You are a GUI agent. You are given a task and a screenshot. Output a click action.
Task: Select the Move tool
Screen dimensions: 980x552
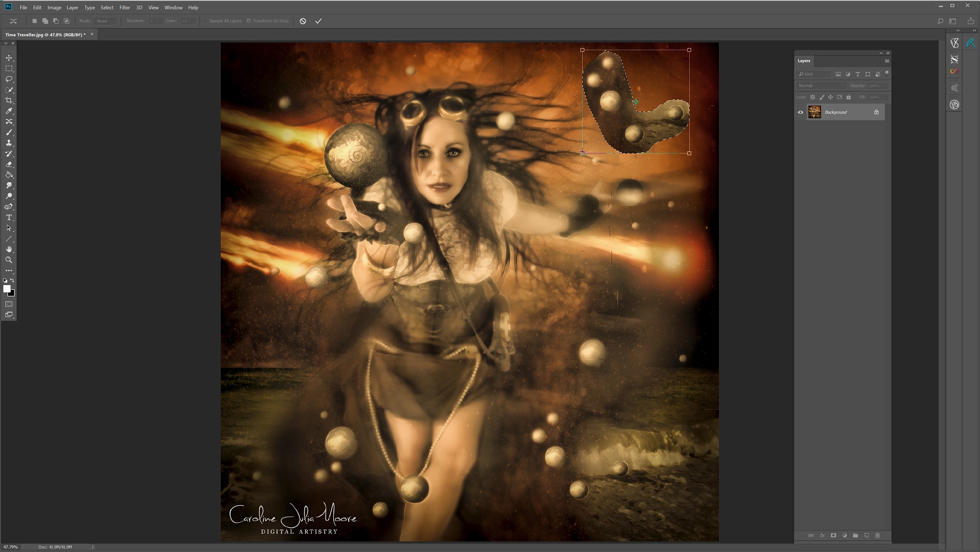click(x=9, y=58)
